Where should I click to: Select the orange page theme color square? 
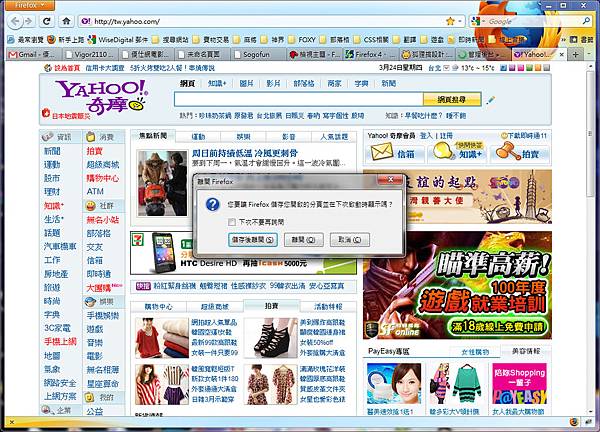point(538,68)
